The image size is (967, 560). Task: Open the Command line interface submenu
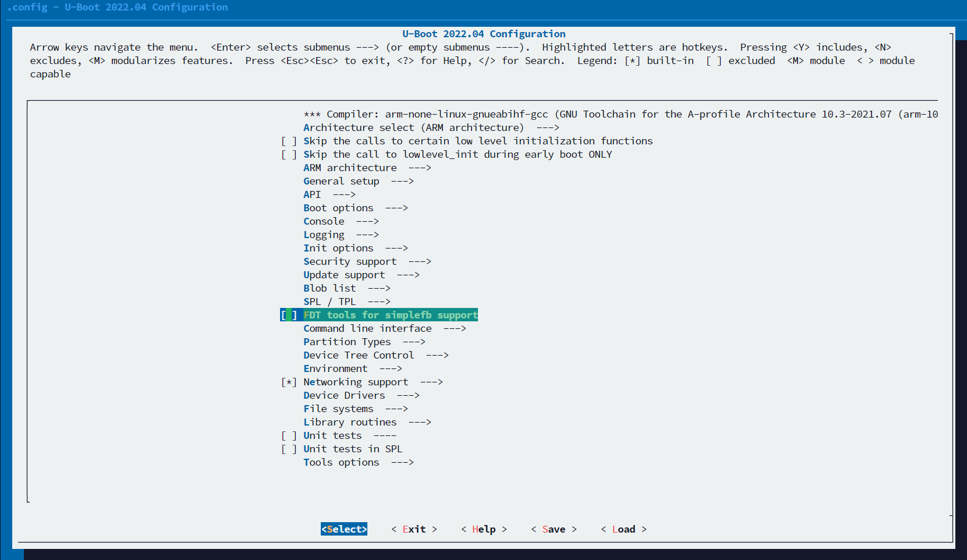pyautogui.click(x=385, y=328)
